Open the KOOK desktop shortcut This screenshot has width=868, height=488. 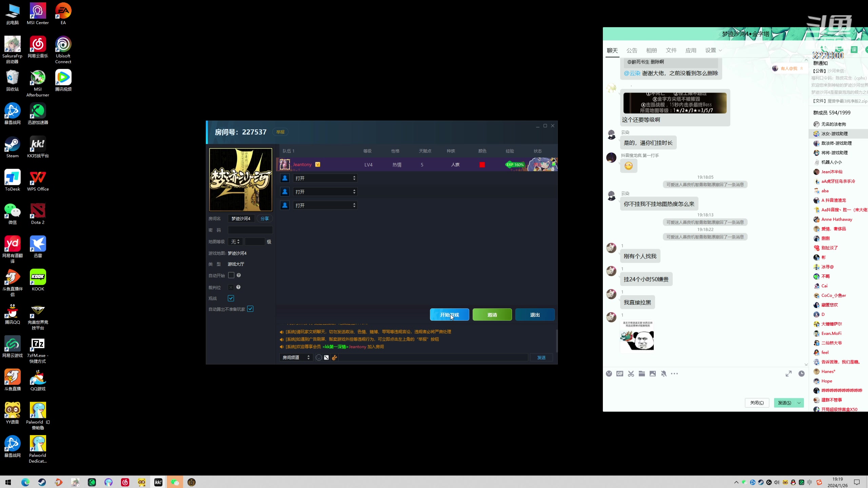(38, 280)
